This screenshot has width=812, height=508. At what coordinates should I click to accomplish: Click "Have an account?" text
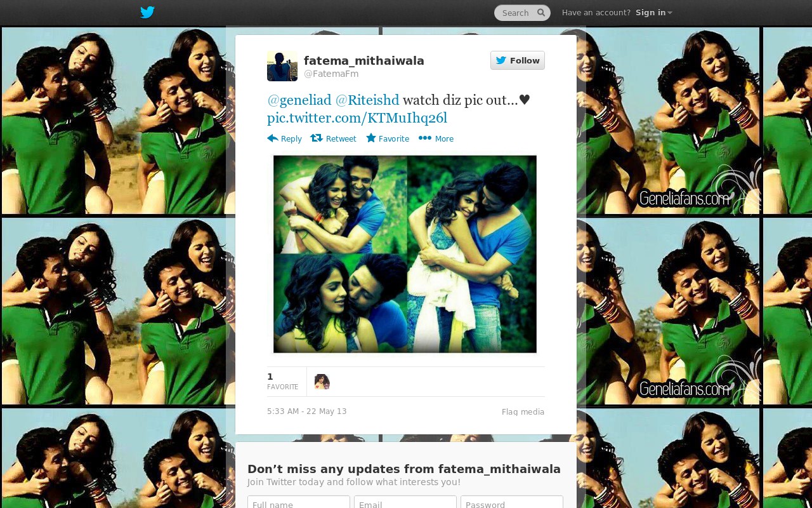coord(596,13)
